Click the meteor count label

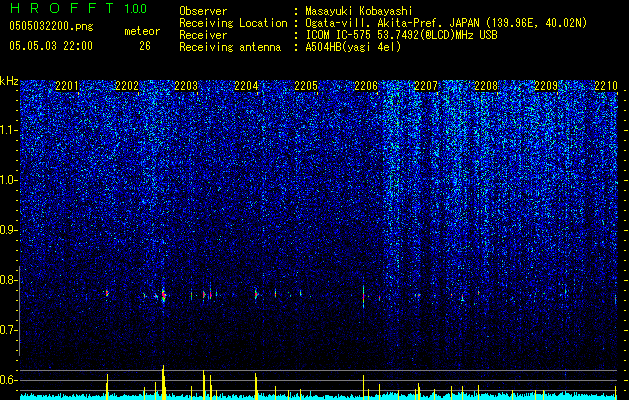tap(142, 31)
